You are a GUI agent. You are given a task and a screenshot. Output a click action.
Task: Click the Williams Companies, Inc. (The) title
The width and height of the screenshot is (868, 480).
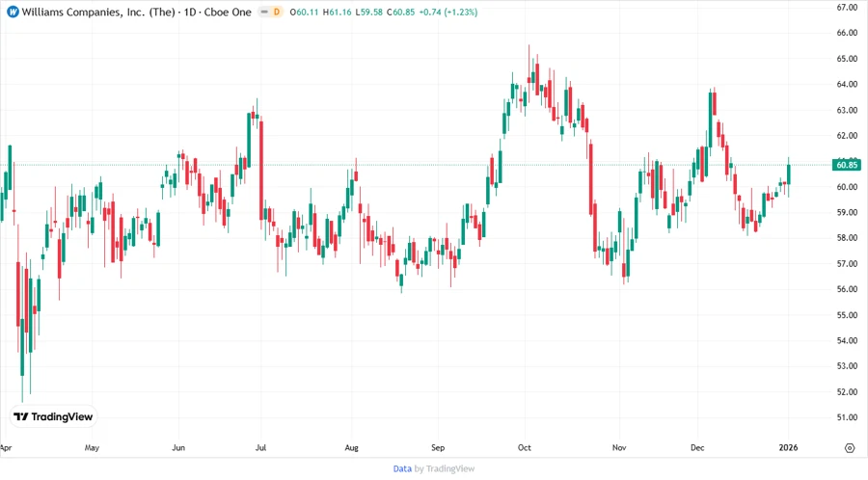point(98,13)
